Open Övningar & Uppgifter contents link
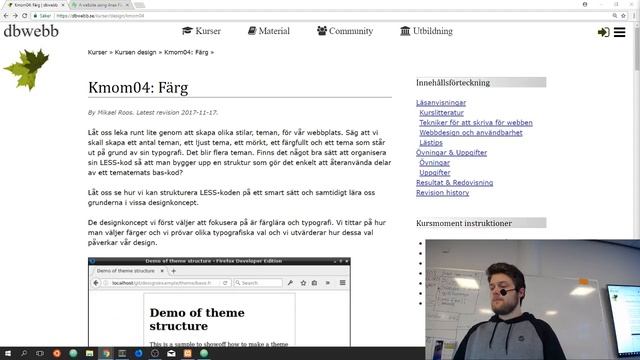The height and width of the screenshot is (360, 640). [451, 153]
